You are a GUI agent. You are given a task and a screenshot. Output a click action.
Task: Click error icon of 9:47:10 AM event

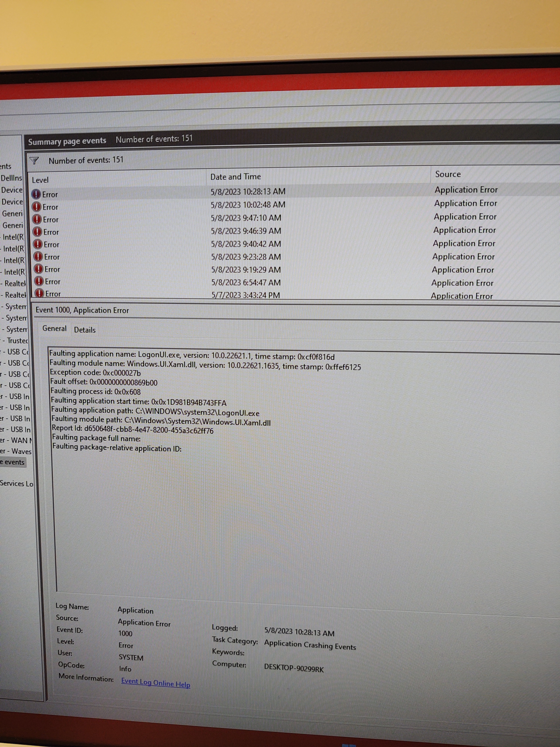point(37,219)
